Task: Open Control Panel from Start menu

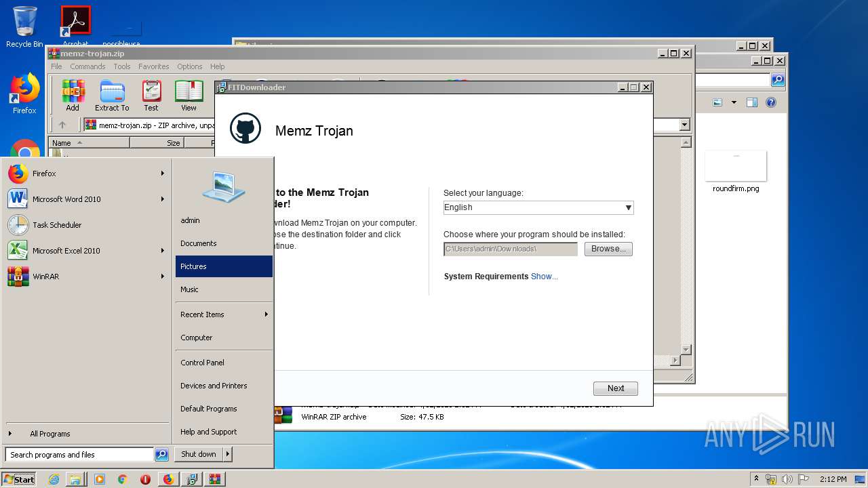Action: point(224,363)
